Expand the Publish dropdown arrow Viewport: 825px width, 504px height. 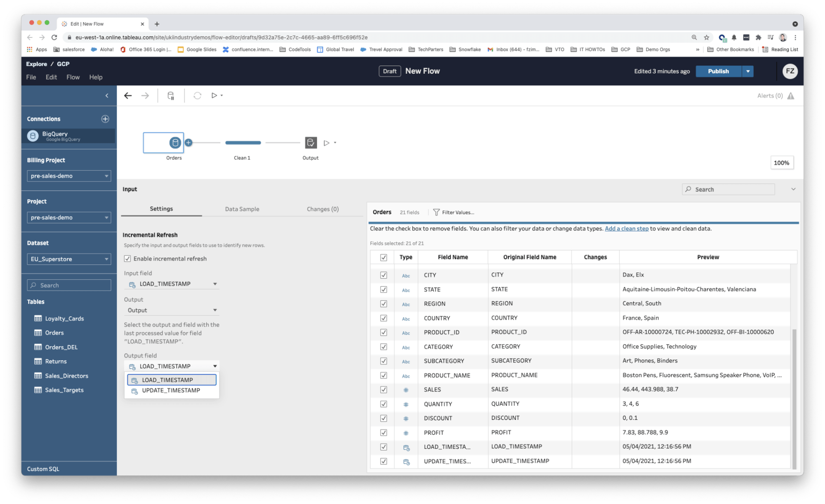pyautogui.click(x=748, y=71)
